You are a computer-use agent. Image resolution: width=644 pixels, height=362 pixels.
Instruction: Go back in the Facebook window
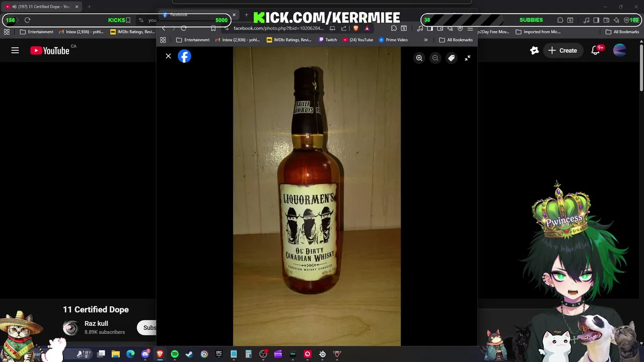[x=164, y=28]
